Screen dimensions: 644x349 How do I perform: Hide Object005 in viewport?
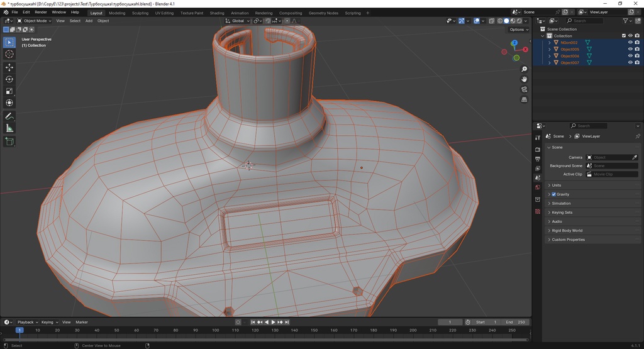point(630,49)
